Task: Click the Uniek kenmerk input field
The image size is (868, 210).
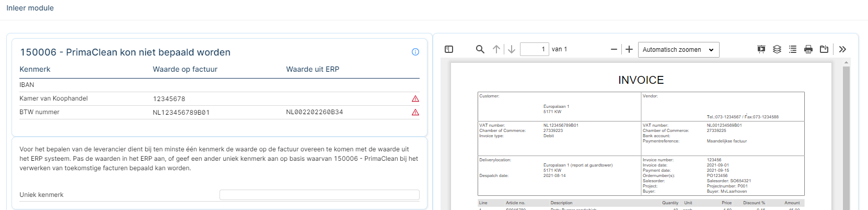Action: 319,195
